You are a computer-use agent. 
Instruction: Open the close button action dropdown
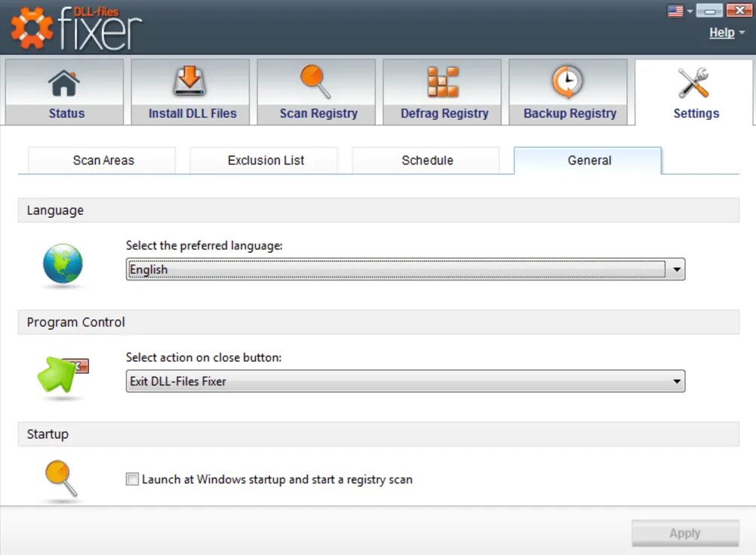pos(405,381)
